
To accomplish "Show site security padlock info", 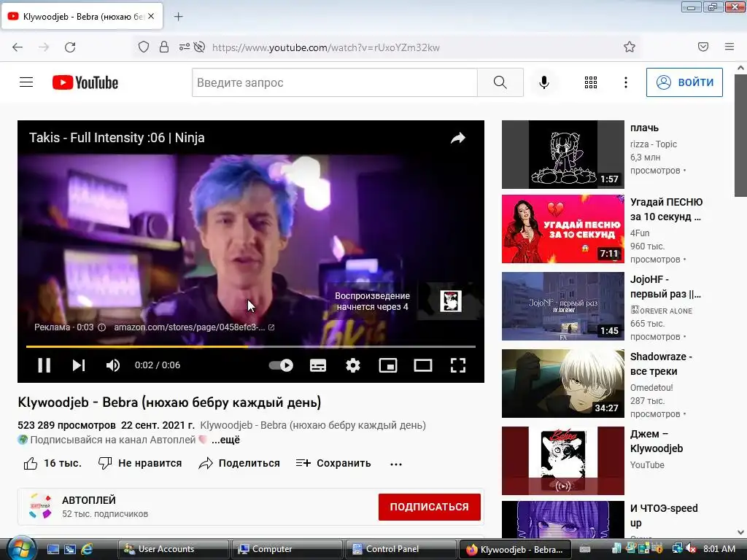I will 164,47.
